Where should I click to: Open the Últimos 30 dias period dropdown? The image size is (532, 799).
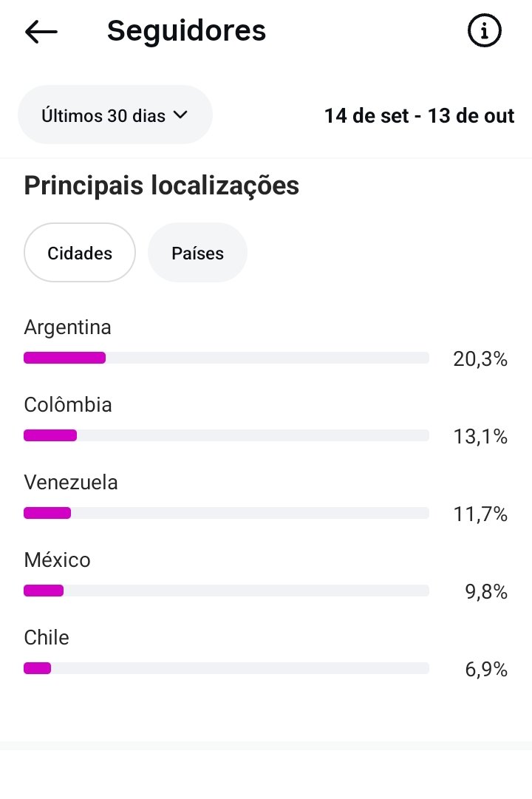115,115
